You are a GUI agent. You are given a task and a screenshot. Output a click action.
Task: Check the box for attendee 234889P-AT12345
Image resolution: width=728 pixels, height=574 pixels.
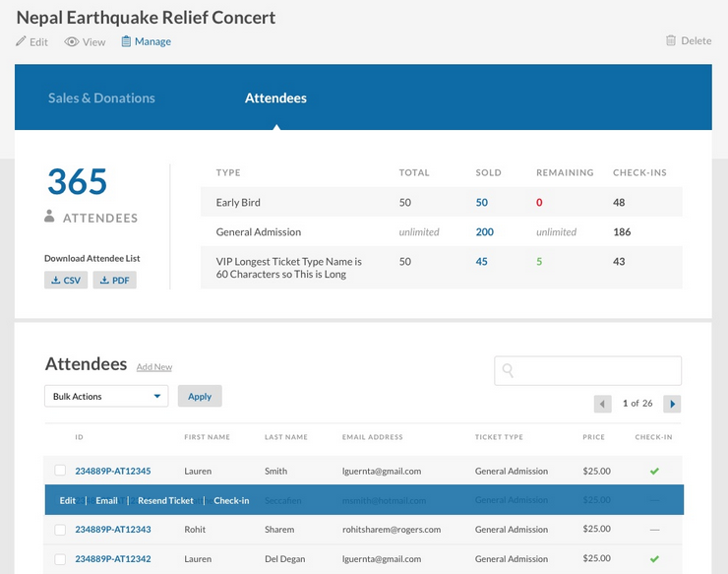[x=60, y=471]
